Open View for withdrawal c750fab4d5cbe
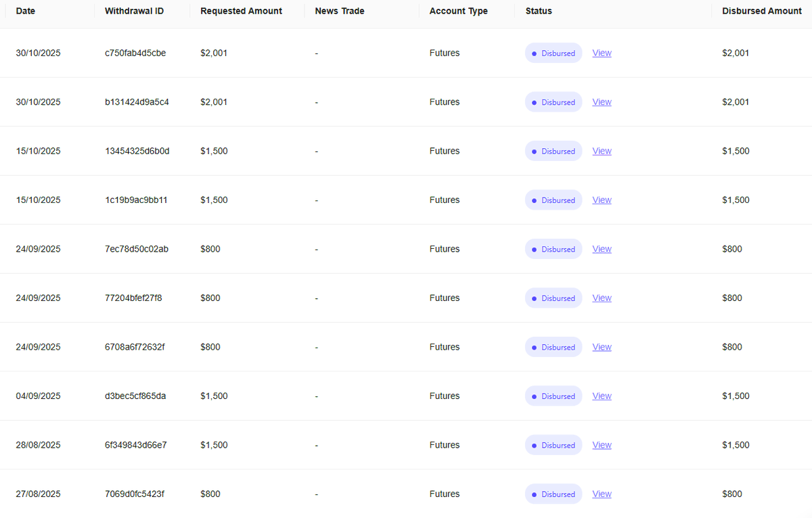This screenshot has width=812, height=518. pyautogui.click(x=602, y=53)
